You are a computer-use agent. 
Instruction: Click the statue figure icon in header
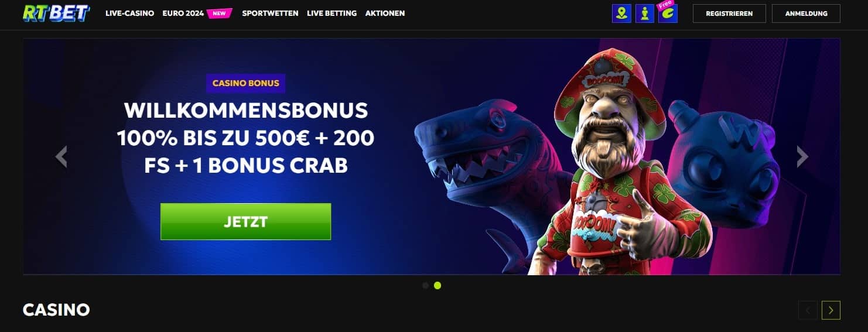tap(644, 13)
